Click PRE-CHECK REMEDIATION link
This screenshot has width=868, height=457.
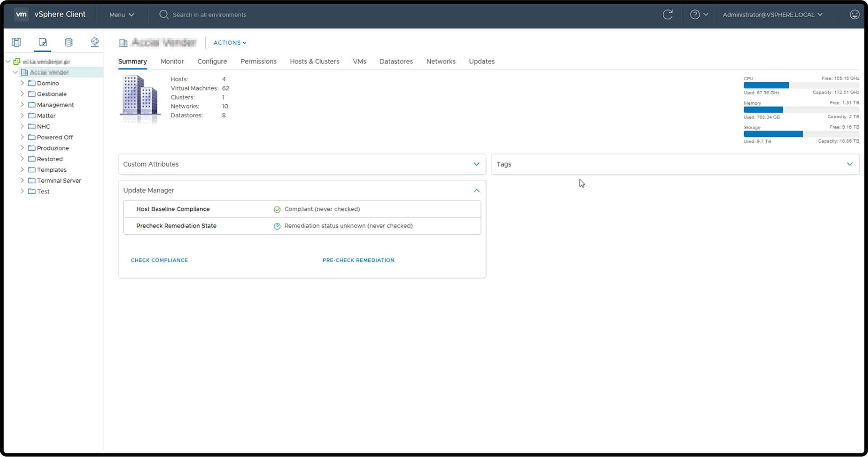pyautogui.click(x=358, y=260)
